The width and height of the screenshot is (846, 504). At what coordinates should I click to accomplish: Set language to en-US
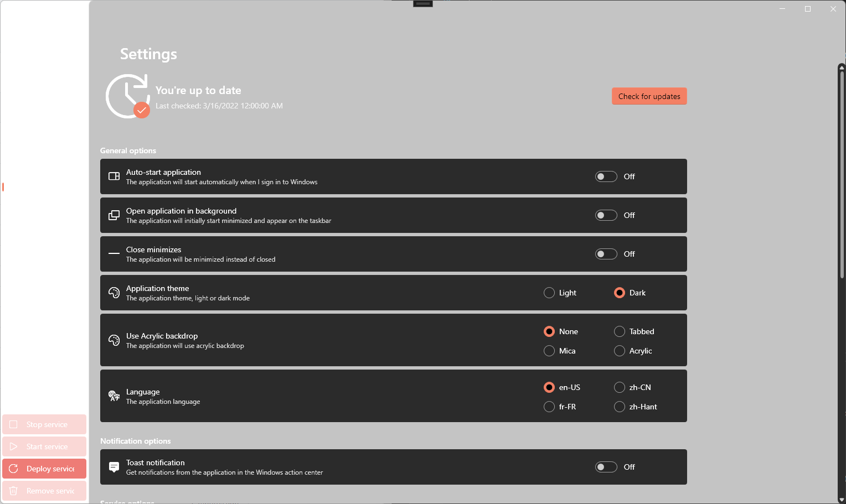coord(549,387)
